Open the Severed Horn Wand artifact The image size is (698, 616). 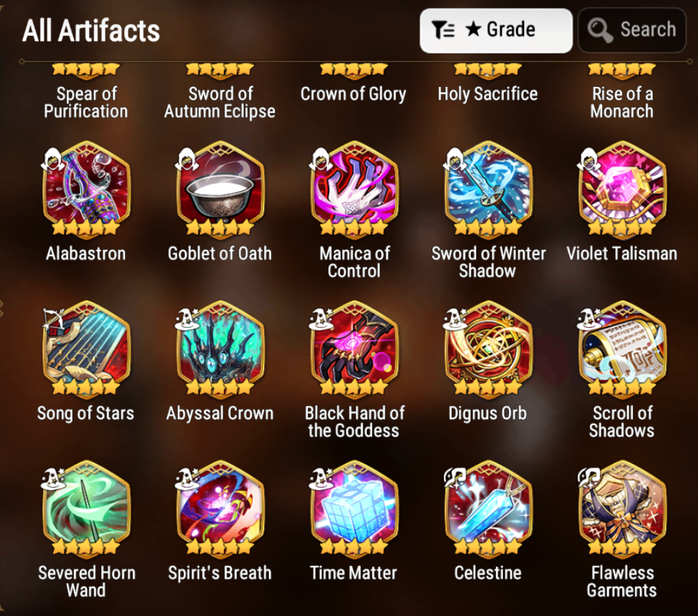click(x=86, y=507)
